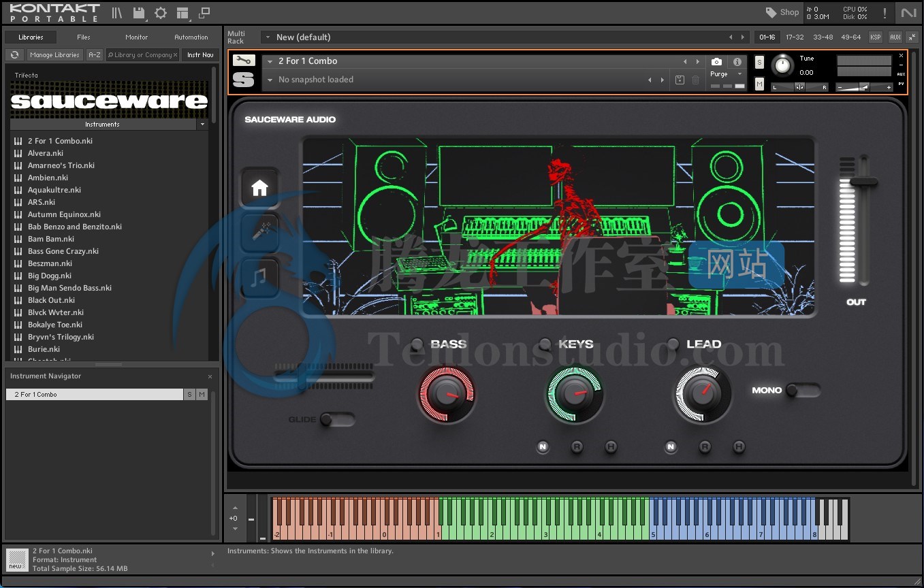Screen dimensions: 924x588
Task: Click the Native Instruments NI logo
Action: coord(908,13)
